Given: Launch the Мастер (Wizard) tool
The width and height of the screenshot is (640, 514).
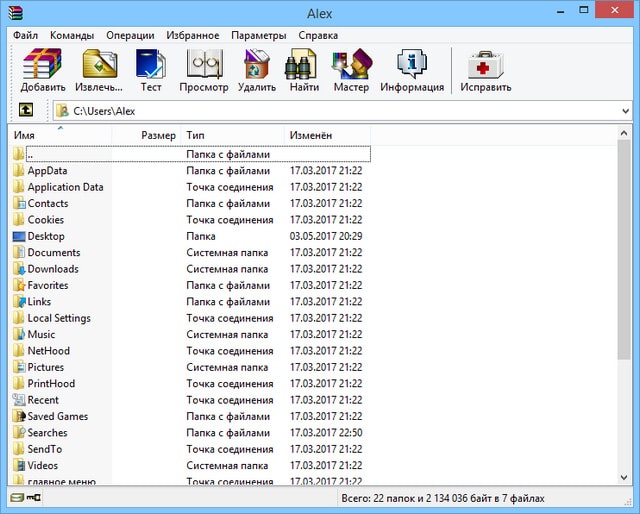Looking at the screenshot, I should click(x=351, y=66).
